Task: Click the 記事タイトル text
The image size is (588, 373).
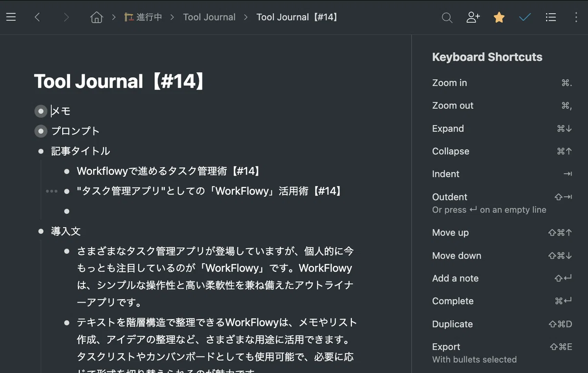Action: (80, 151)
